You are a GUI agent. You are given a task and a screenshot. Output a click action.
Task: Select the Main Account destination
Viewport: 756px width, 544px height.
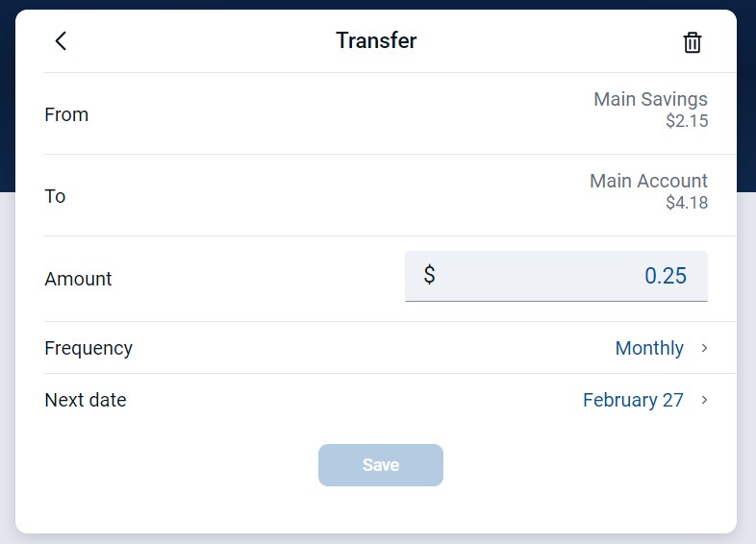pyautogui.click(x=648, y=181)
